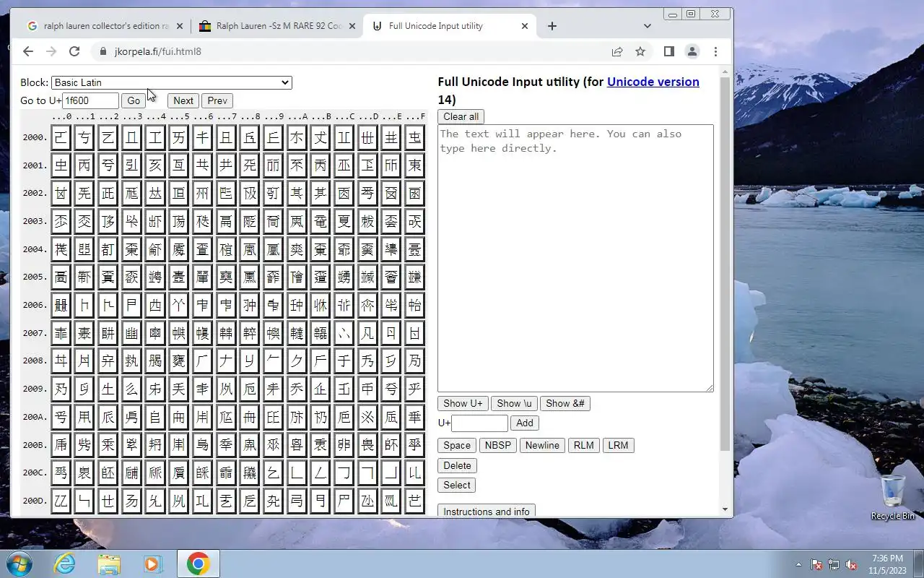Bookmark this page with the star icon
The image size is (924, 578).
[640, 51]
